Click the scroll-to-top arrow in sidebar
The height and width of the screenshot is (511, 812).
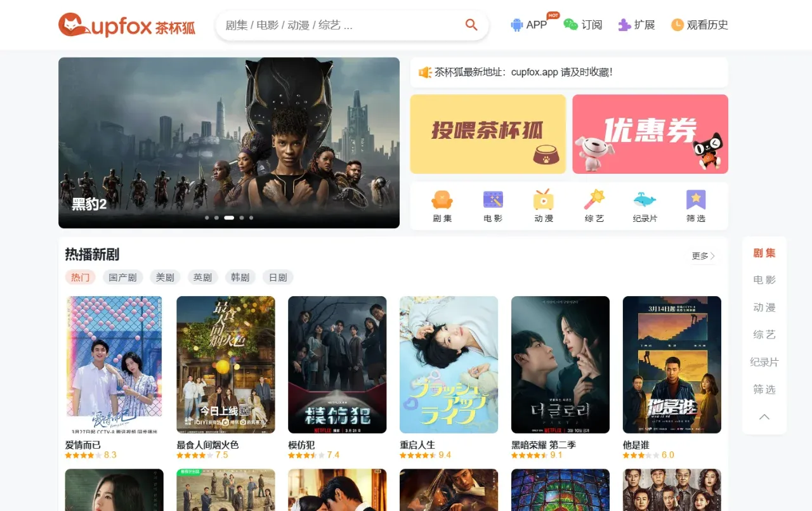click(764, 417)
